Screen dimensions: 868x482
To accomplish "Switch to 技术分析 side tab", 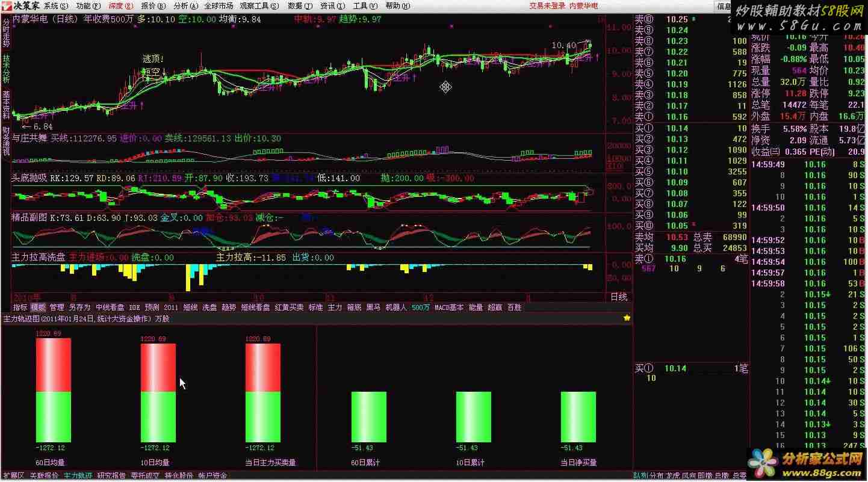I will click(5, 69).
